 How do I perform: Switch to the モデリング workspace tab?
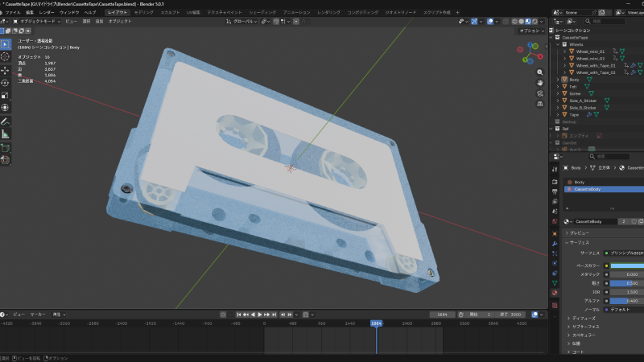point(144,13)
